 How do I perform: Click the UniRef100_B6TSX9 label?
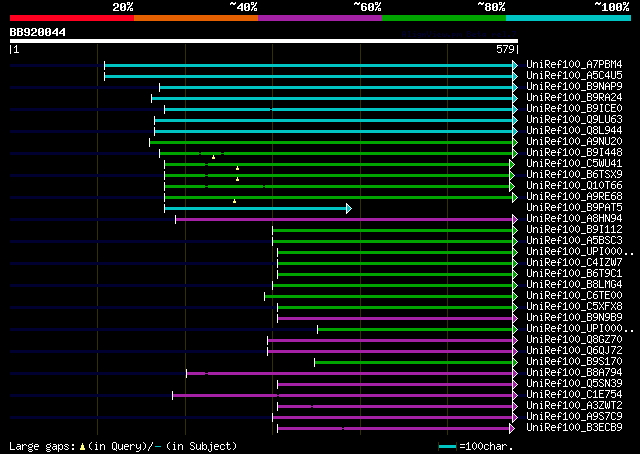coord(574,175)
